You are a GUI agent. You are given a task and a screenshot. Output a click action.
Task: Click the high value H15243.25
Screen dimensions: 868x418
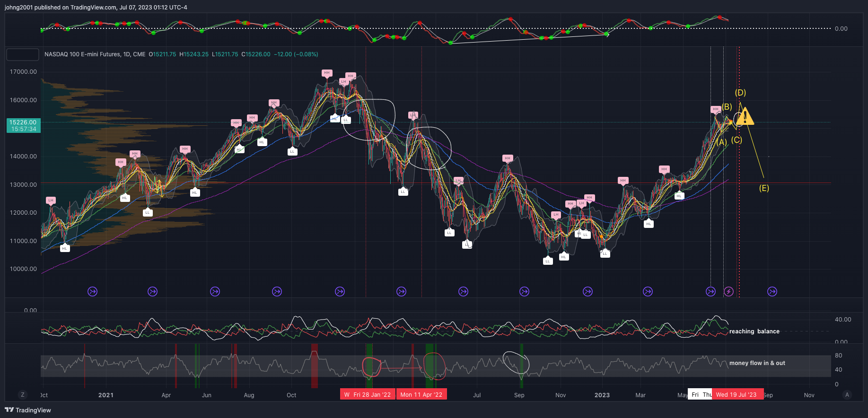coord(194,54)
